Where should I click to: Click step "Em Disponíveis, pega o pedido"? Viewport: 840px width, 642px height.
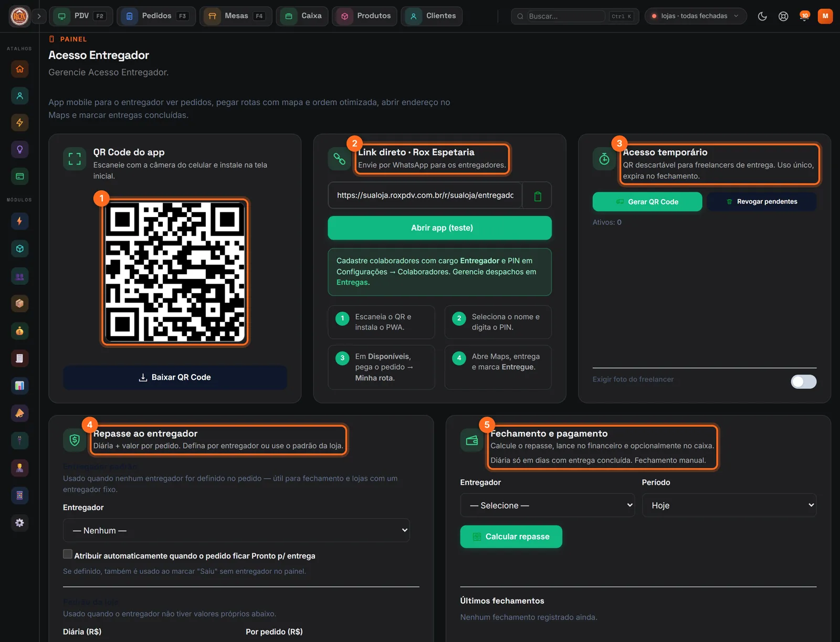(382, 367)
